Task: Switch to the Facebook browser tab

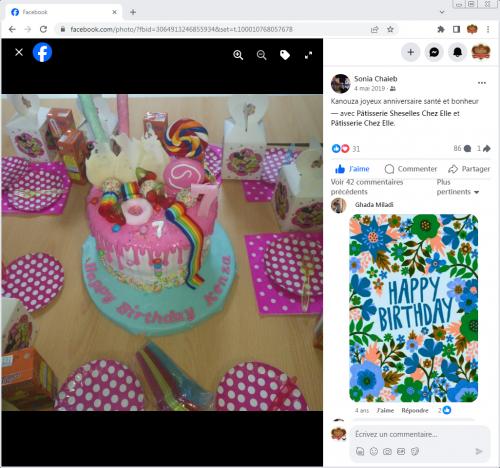Action: click(62, 12)
